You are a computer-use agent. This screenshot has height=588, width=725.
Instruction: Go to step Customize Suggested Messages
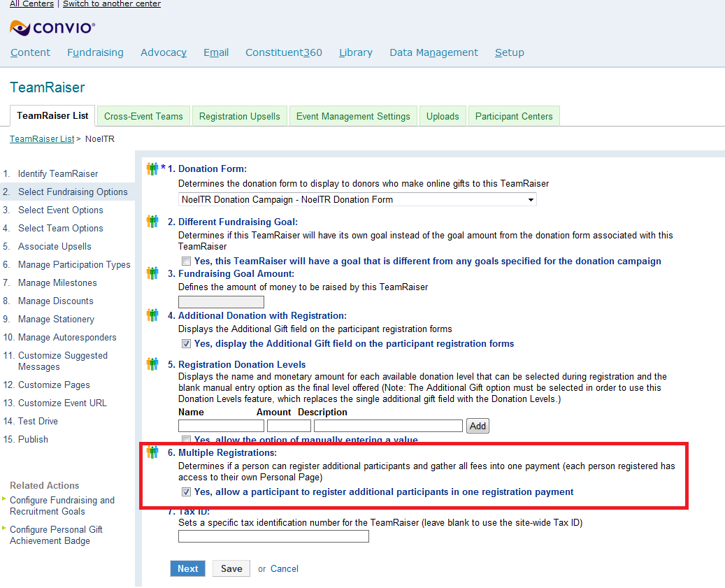coord(63,361)
